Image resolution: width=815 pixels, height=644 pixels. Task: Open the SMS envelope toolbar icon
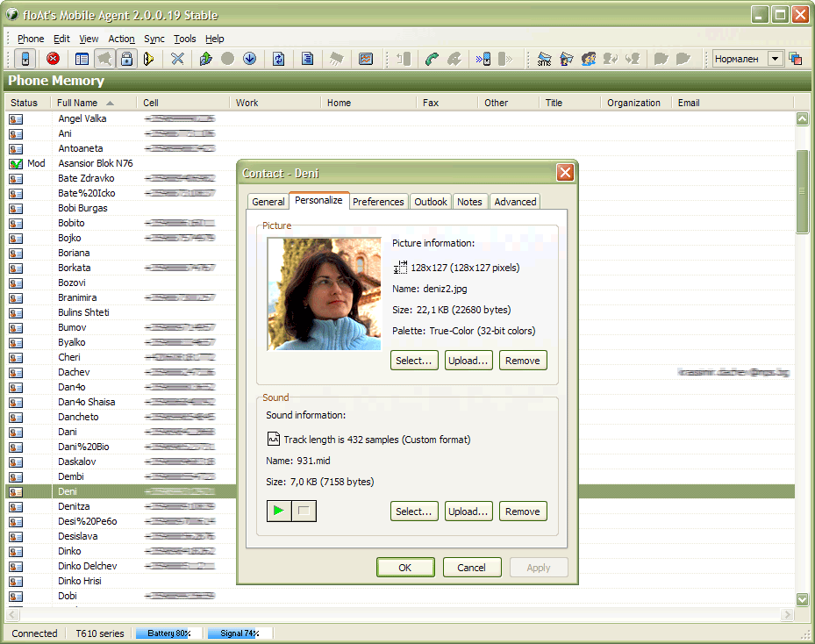coord(544,59)
